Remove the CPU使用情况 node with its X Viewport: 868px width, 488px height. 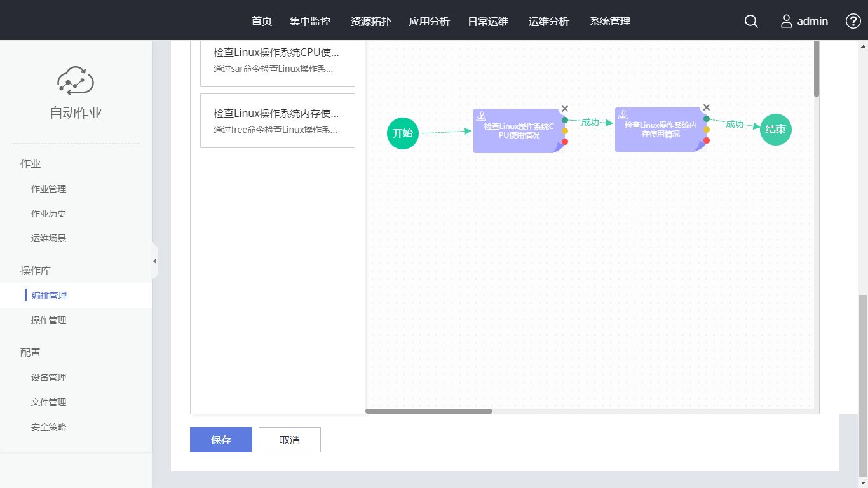pos(565,109)
